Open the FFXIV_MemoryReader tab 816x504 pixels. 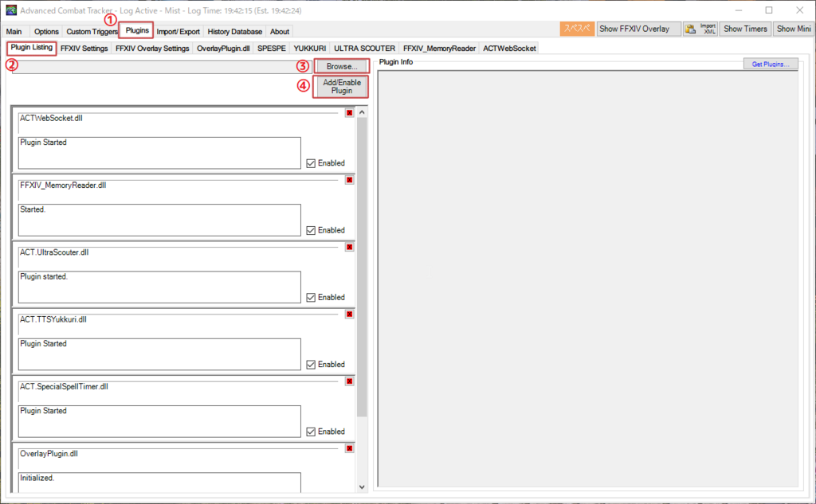pyautogui.click(x=439, y=49)
